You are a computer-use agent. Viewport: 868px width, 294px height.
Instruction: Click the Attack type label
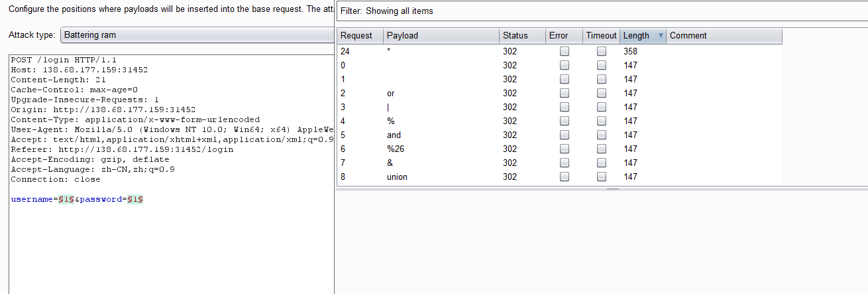pyautogui.click(x=32, y=35)
